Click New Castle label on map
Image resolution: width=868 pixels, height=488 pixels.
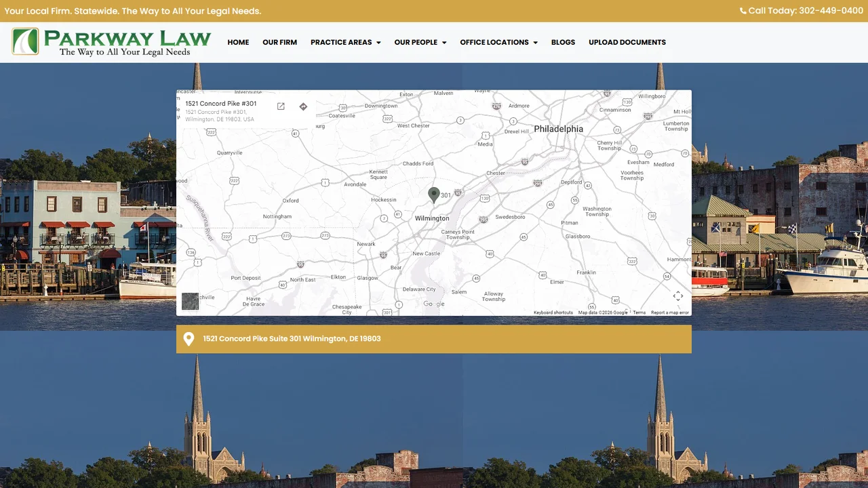tap(427, 253)
